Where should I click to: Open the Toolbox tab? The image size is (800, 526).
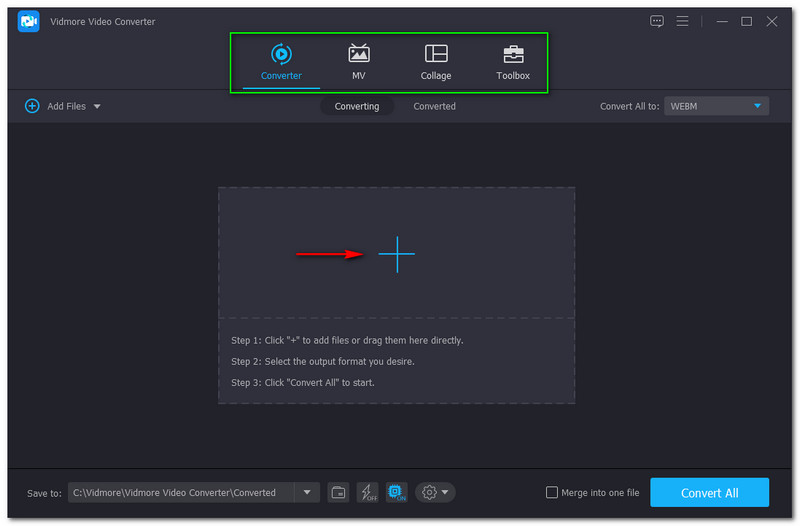pyautogui.click(x=513, y=62)
